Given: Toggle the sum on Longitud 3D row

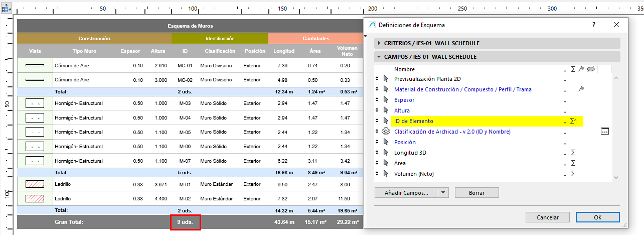Looking at the screenshot, I should (x=573, y=153).
